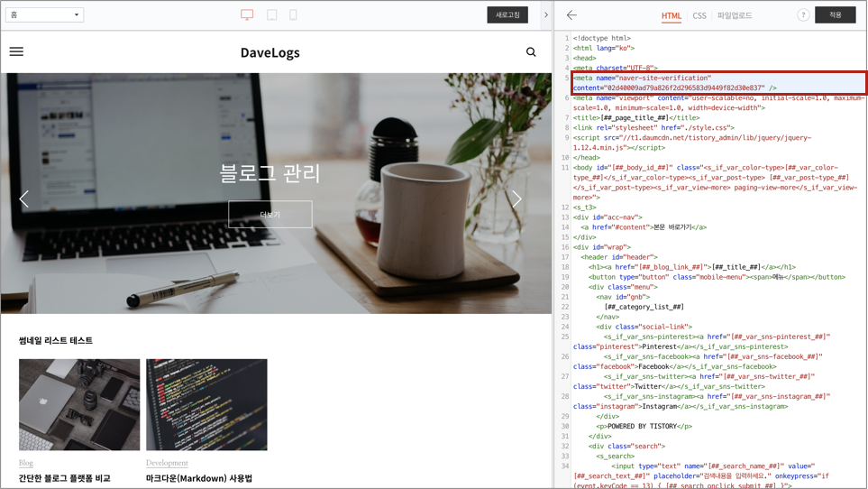The height and width of the screenshot is (489, 868).
Task: Open the 파일업로드 tab
Action: tap(735, 15)
